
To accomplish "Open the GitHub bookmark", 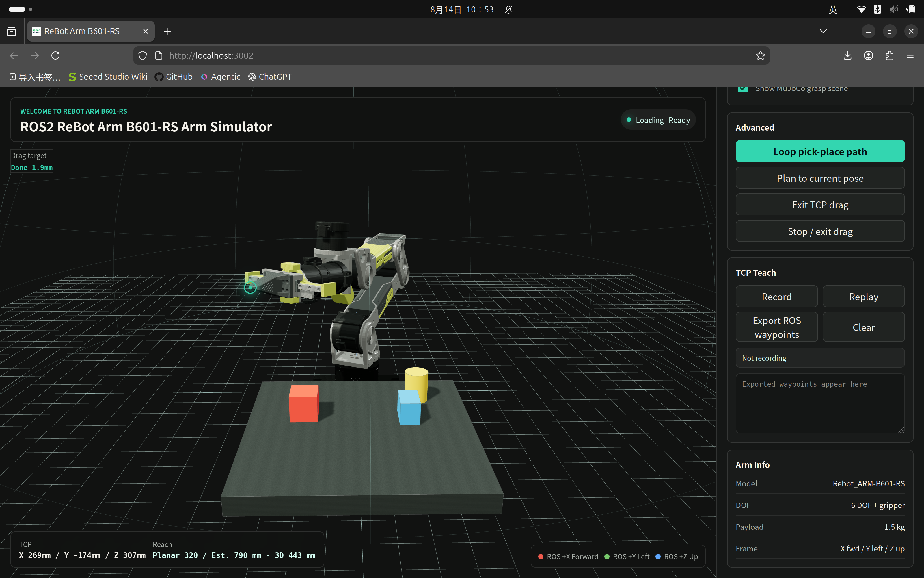I will 174,77.
